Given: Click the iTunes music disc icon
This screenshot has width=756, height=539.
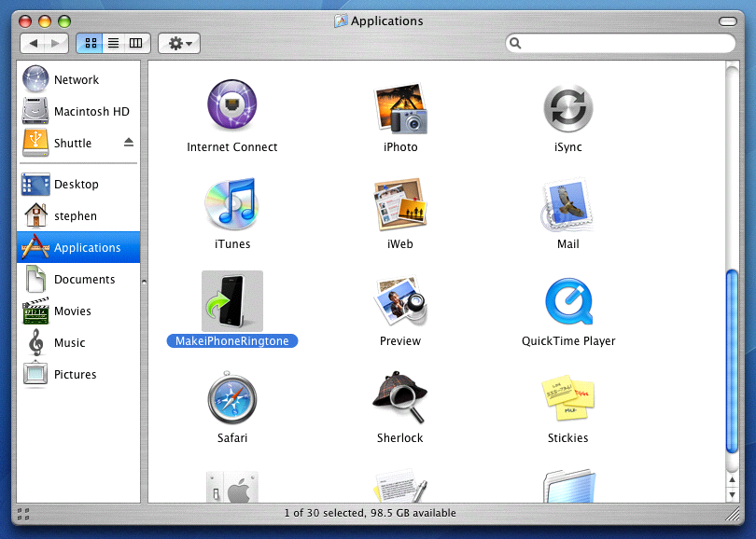Looking at the screenshot, I should coord(231,203).
